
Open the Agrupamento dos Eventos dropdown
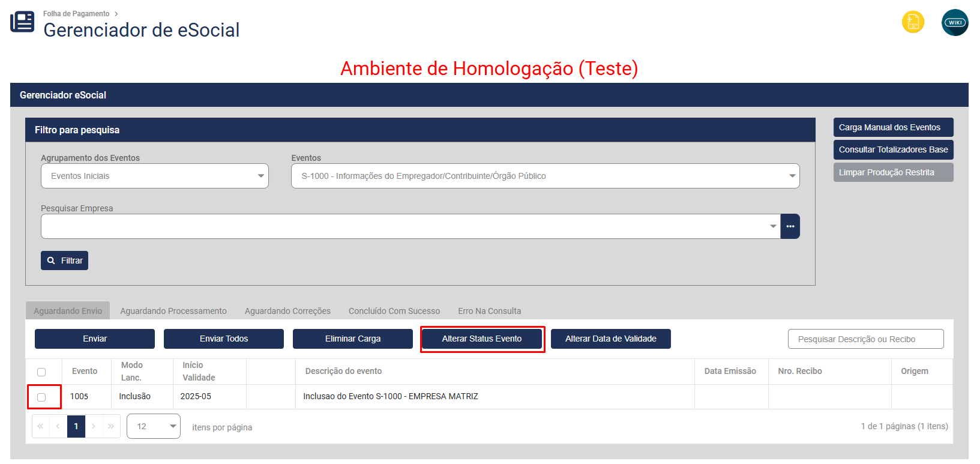[x=155, y=176]
